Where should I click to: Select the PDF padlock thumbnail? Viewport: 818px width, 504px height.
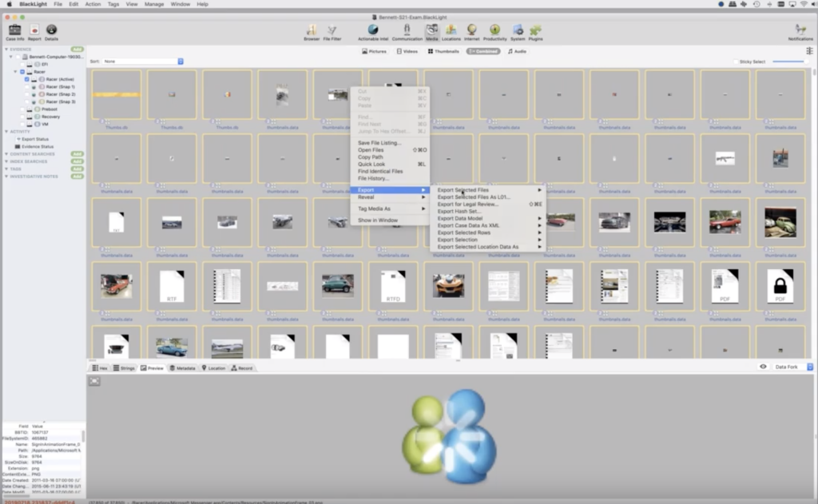tap(780, 286)
